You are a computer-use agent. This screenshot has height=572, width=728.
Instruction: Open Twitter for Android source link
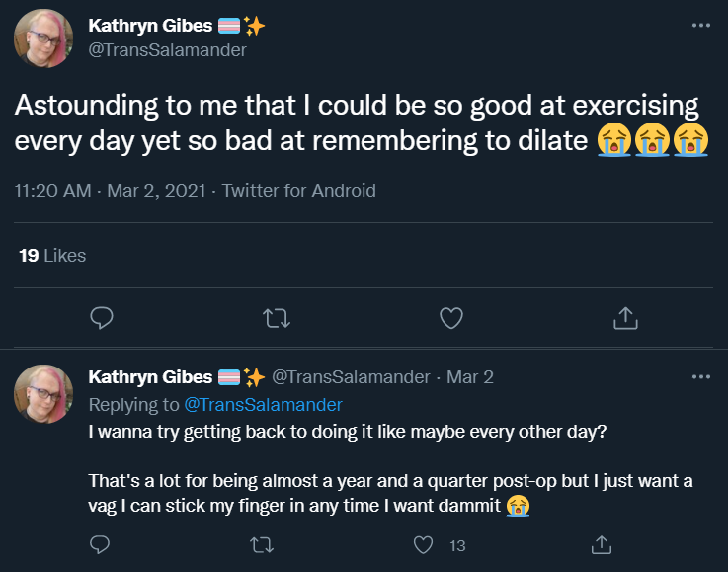(298, 191)
